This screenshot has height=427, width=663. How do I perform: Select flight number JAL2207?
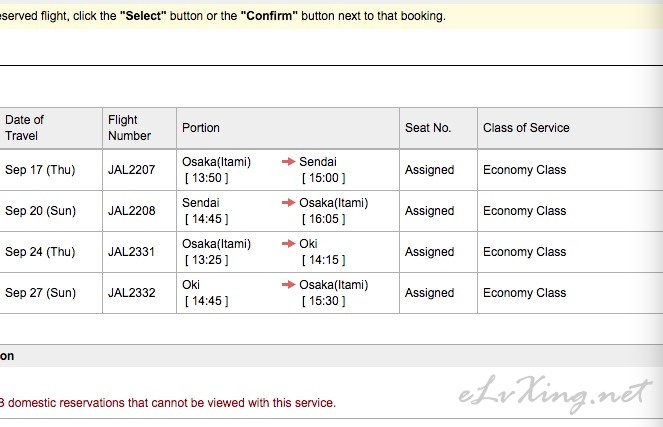(132, 170)
